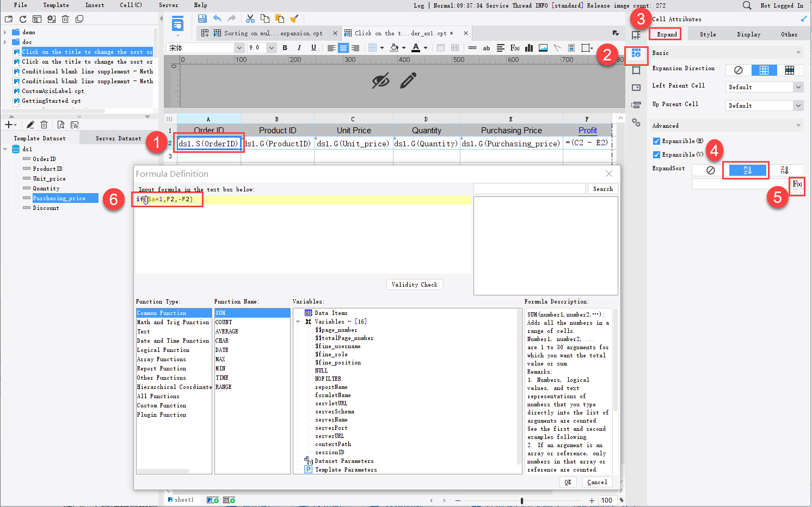This screenshot has width=812, height=507.
Task: Cancel the Formula Definition dialog
Action: 597,482
